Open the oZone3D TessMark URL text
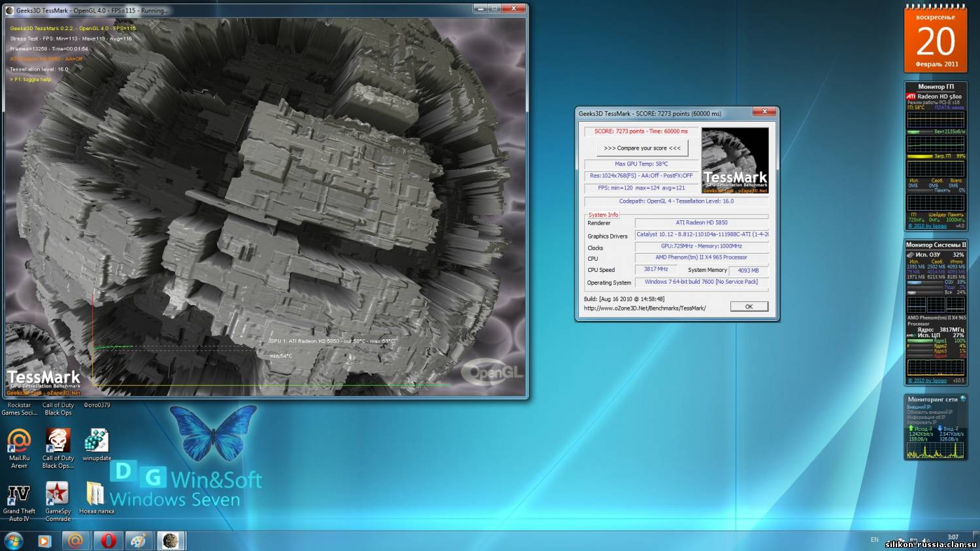This screenshot has width=980, height=551. (x=645, y=308)
